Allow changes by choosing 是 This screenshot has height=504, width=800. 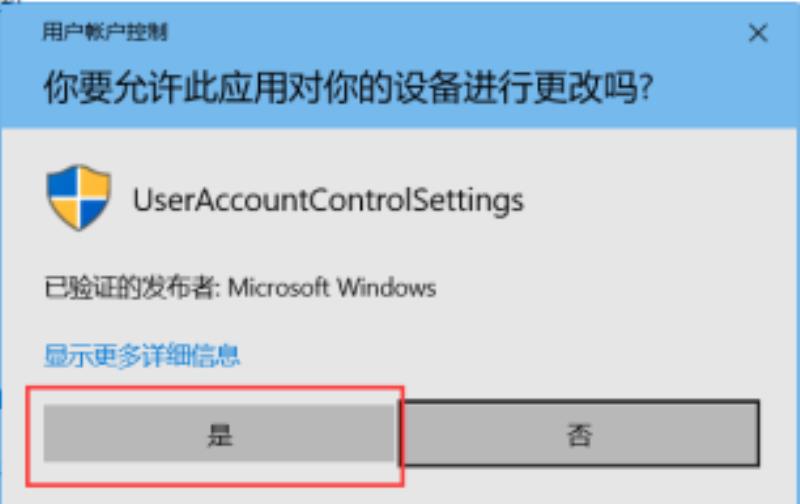pos(220,434)
